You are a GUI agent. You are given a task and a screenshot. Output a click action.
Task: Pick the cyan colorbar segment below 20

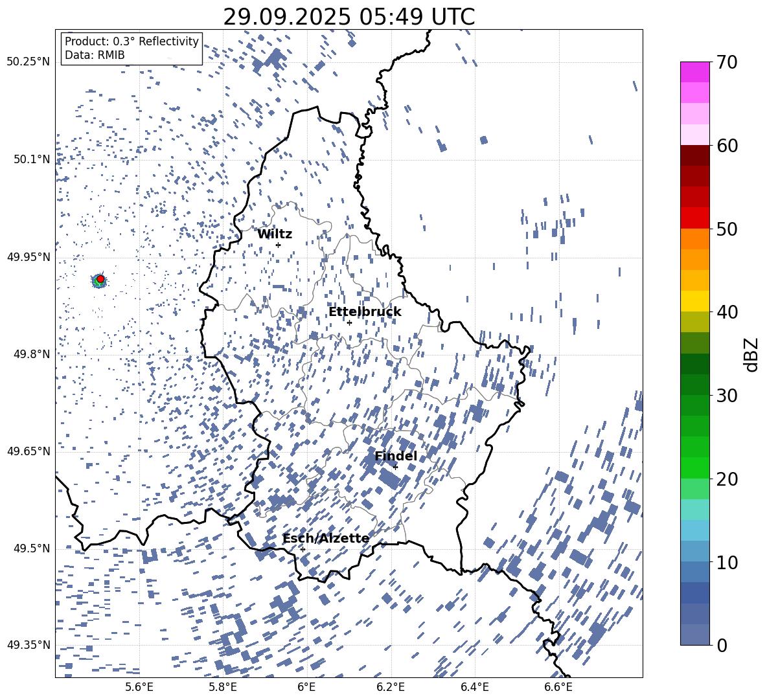694,510
